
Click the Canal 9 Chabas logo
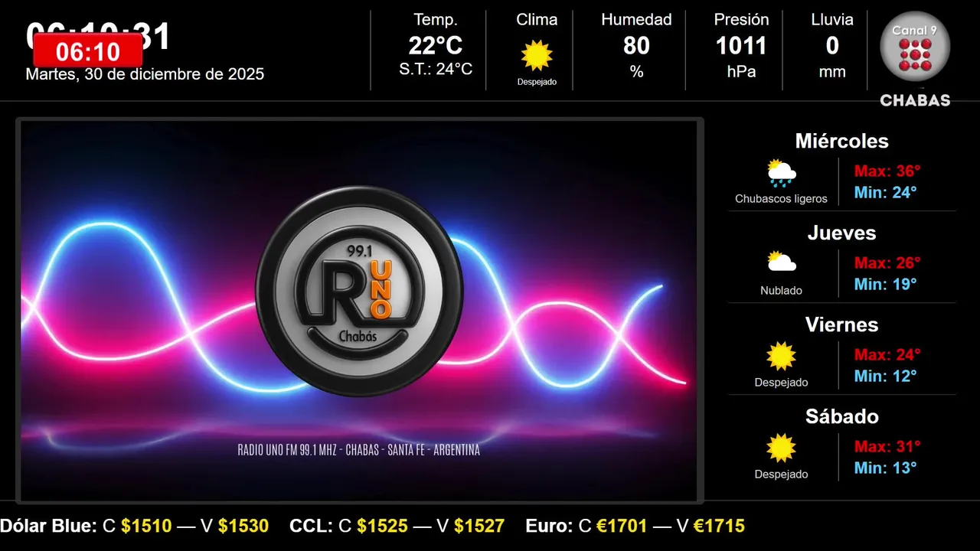tap(915, 58)
